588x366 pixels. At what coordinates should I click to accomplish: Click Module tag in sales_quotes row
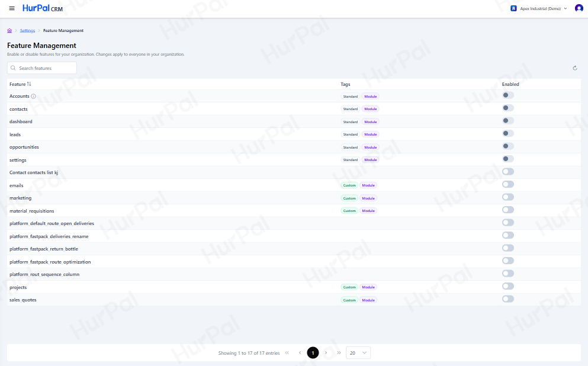point(368,300)
